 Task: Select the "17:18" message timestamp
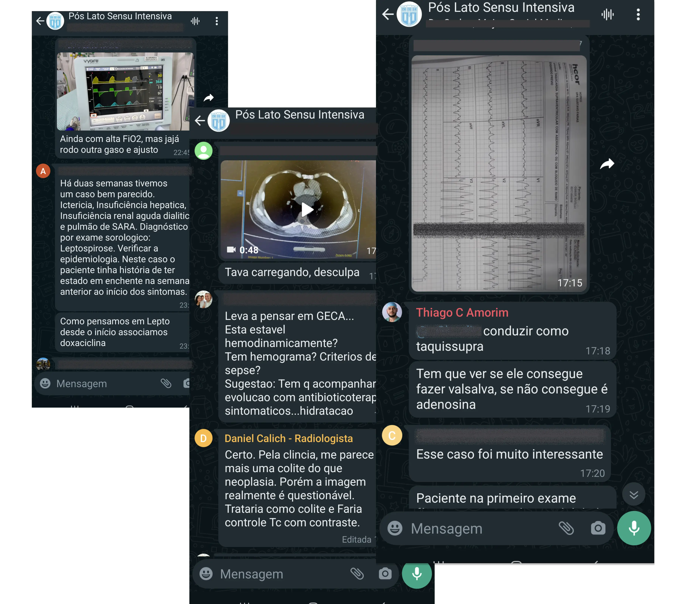click(598, 351)
